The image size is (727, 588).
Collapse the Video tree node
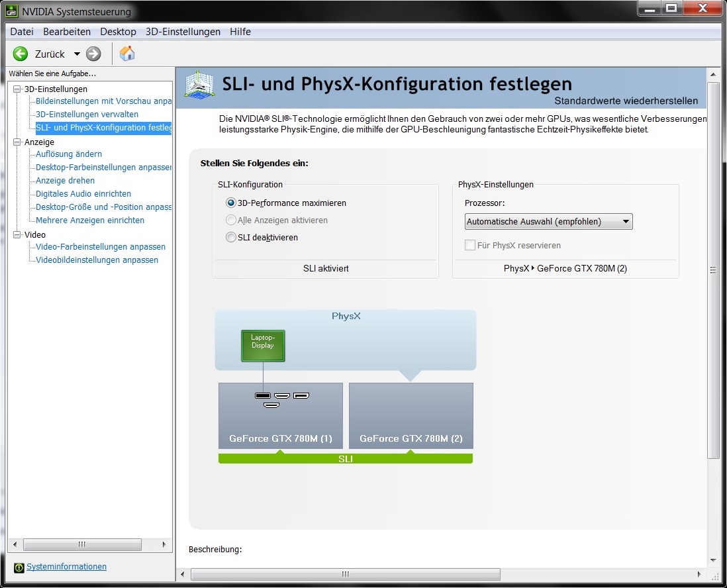(x=17, y=234)
